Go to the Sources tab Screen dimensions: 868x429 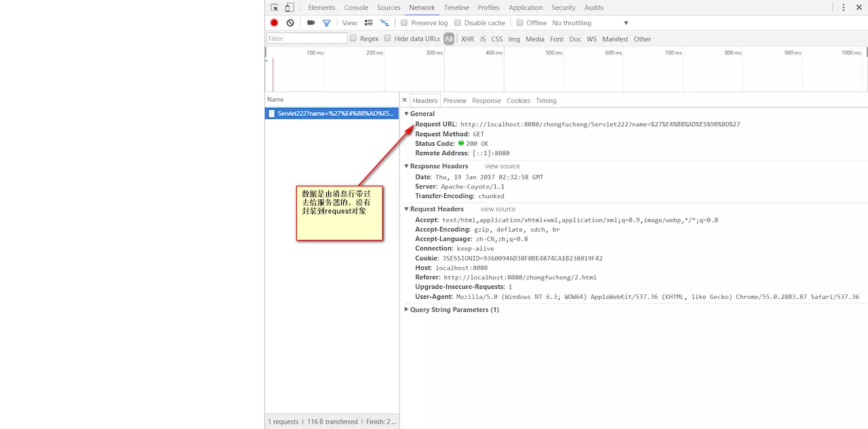389,7
